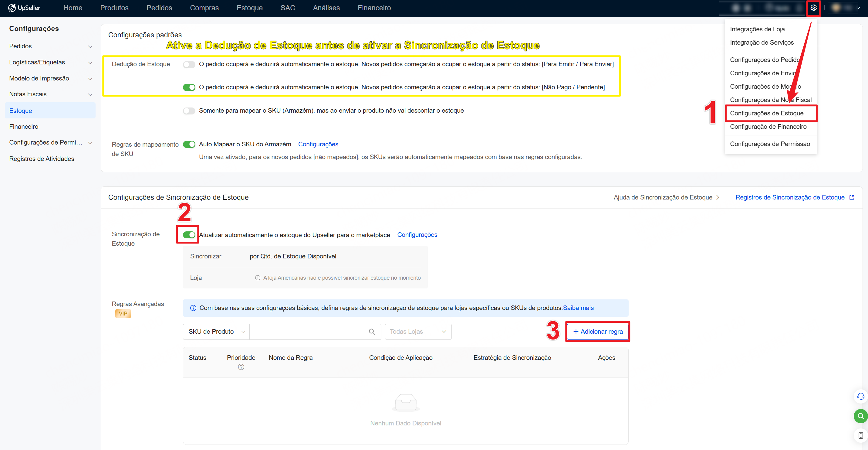
Task: Toggle Auto Mapear o SKU do Armazém
Action: click(189, 144)
